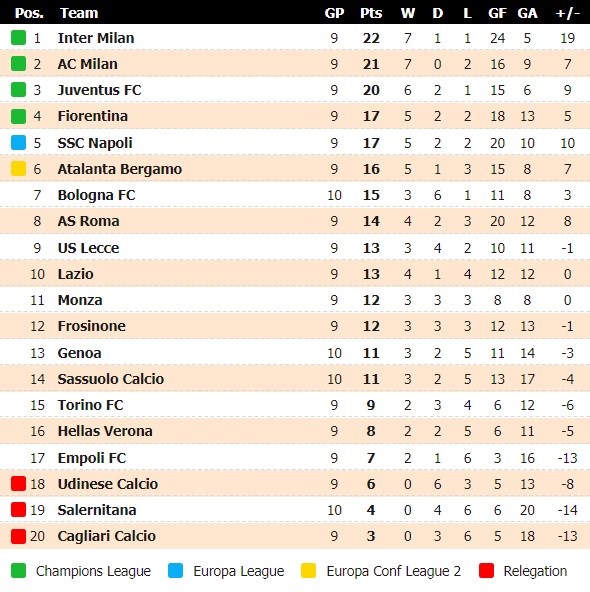Open the Bologna FC team row
The image size is (590, 592).
[295, 195]
